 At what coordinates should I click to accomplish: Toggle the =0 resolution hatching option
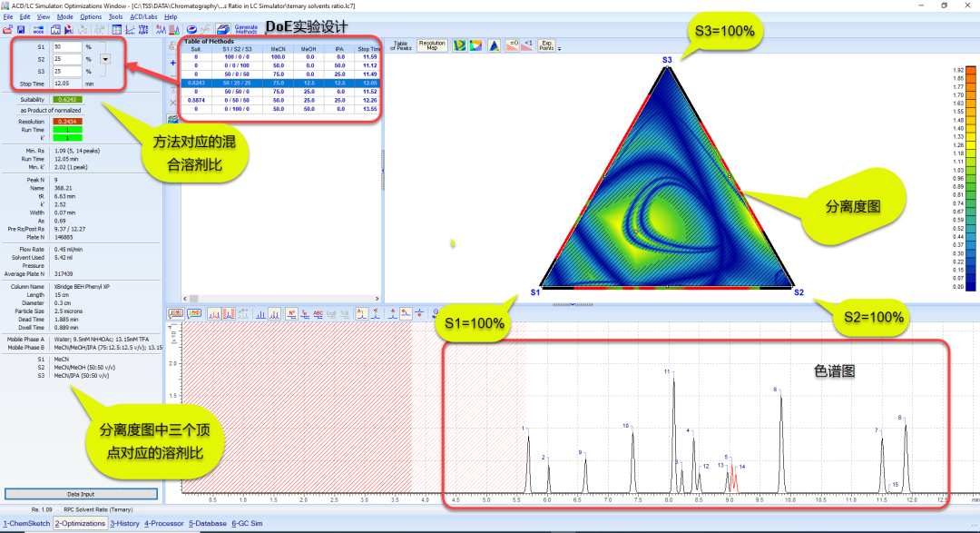pyautogui.click(x=512, y=45)
